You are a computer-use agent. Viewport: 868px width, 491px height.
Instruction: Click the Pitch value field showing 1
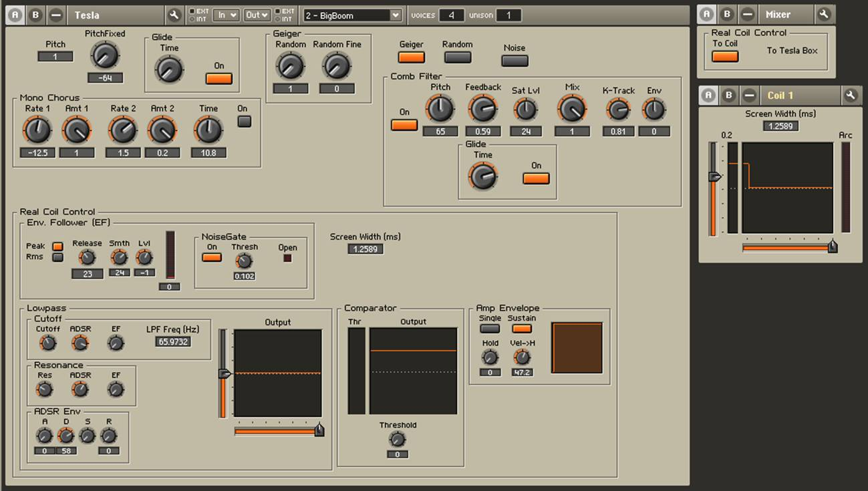click(55, 57)
